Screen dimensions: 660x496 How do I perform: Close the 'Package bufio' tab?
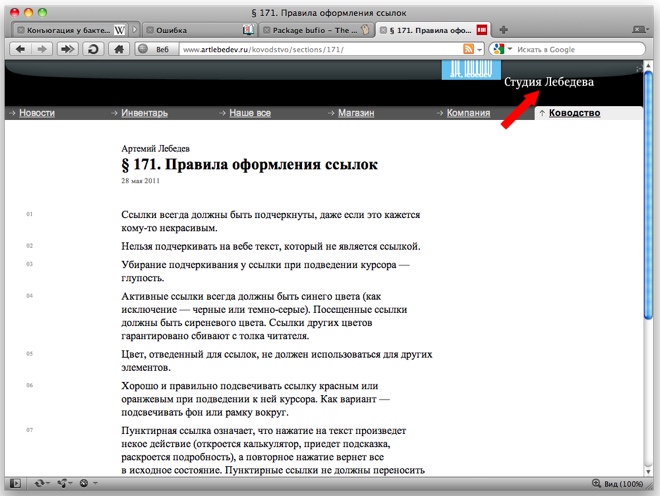[x=266, y=30]
